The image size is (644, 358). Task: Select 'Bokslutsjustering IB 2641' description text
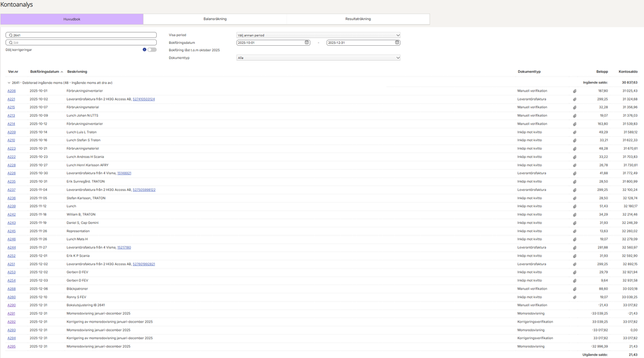(x=86, y=306)
